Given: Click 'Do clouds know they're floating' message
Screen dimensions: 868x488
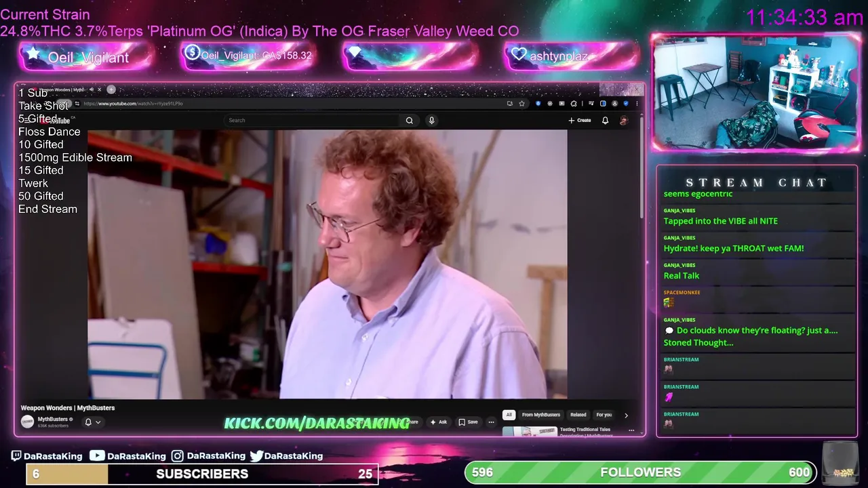Looking at the screenshot, I should point(751,336).
